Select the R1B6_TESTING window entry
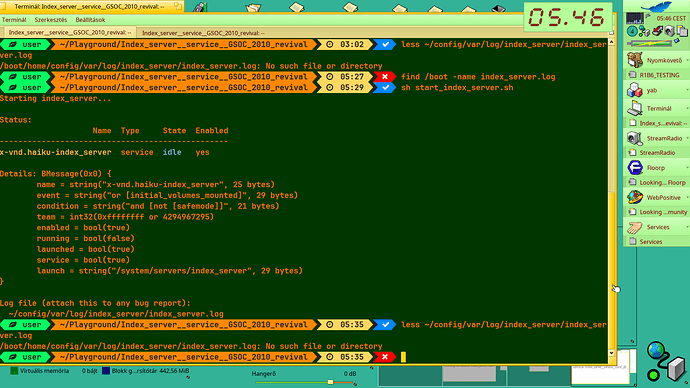This screenshot has height=388, width=690. tap(657, 75)
